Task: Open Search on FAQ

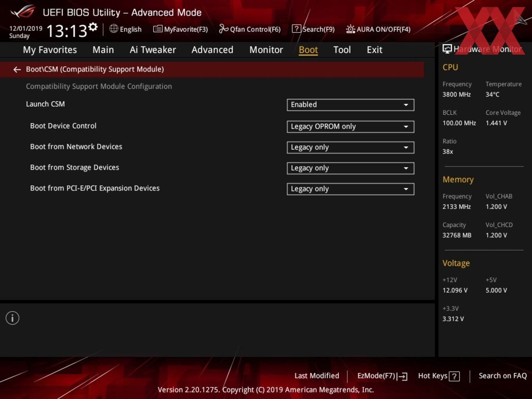Action: (x=503, y=376)
